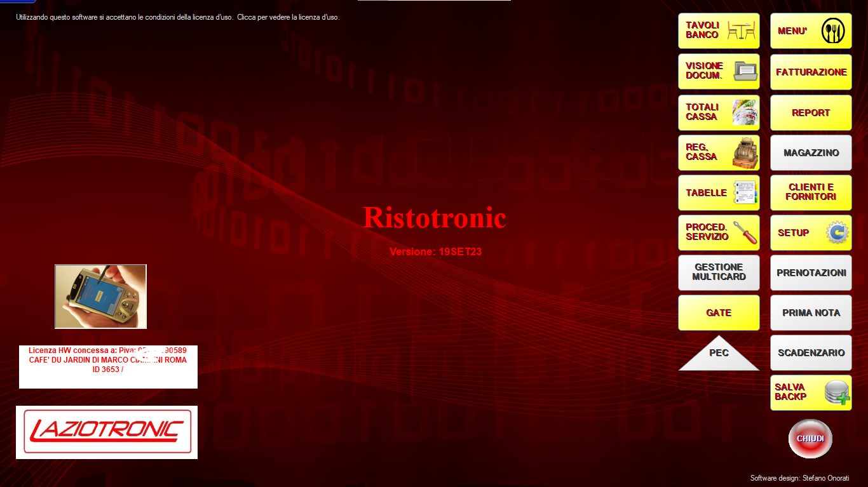Image resolution: width=868 pixels, height=487 pixels.
Task: Open Tabelle notebook icon
Action: point(746,192)
